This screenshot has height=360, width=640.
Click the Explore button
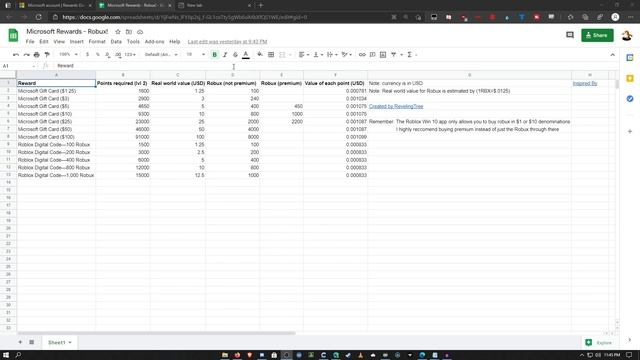pyautogui.click(x=599, y=342)
